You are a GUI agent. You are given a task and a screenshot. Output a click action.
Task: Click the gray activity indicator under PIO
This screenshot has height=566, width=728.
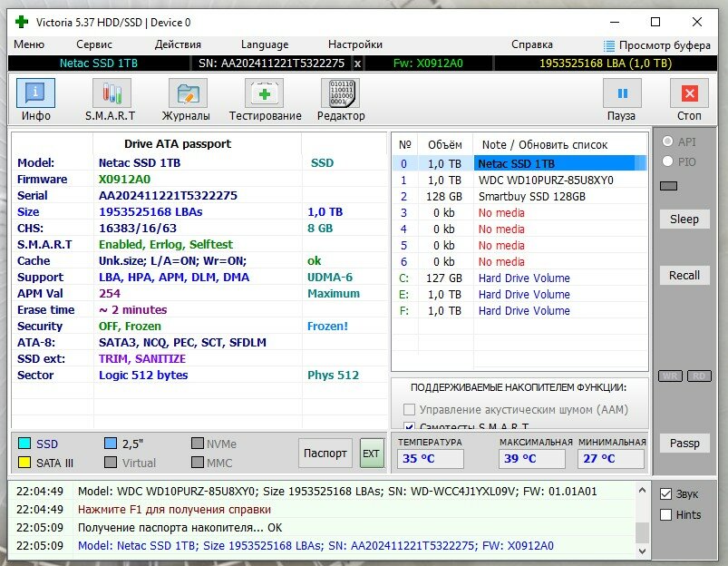(668, 186)
